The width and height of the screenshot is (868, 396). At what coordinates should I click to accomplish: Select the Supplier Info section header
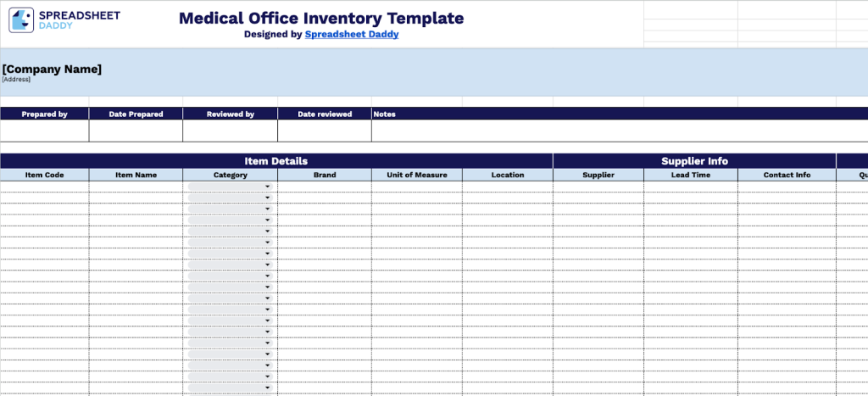[x=694, y=161]
